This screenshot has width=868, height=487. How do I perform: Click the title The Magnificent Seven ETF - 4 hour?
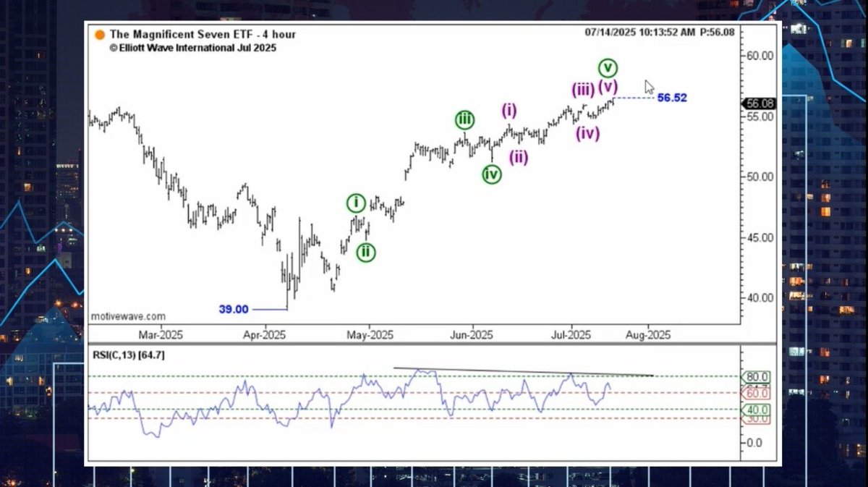pyautogui.click(x=203, y=34)
